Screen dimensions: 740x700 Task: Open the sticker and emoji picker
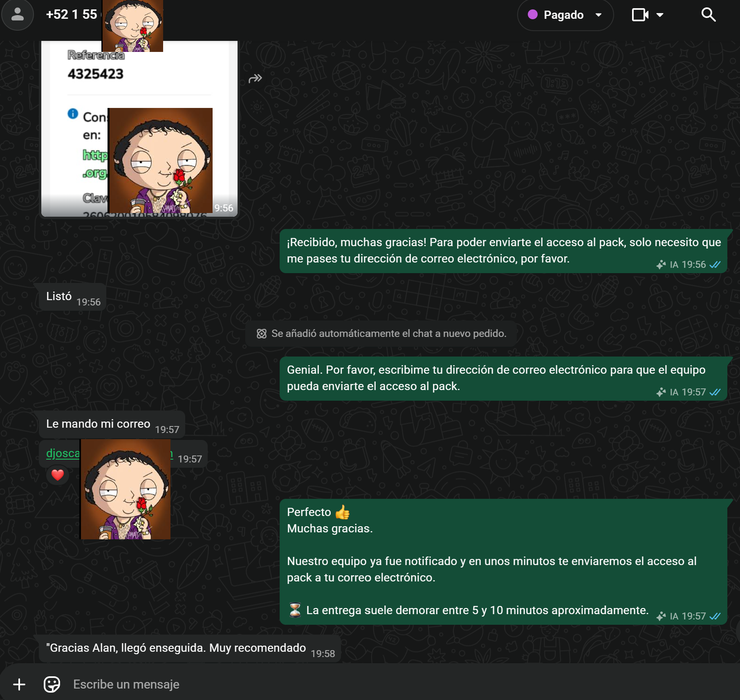52,684
